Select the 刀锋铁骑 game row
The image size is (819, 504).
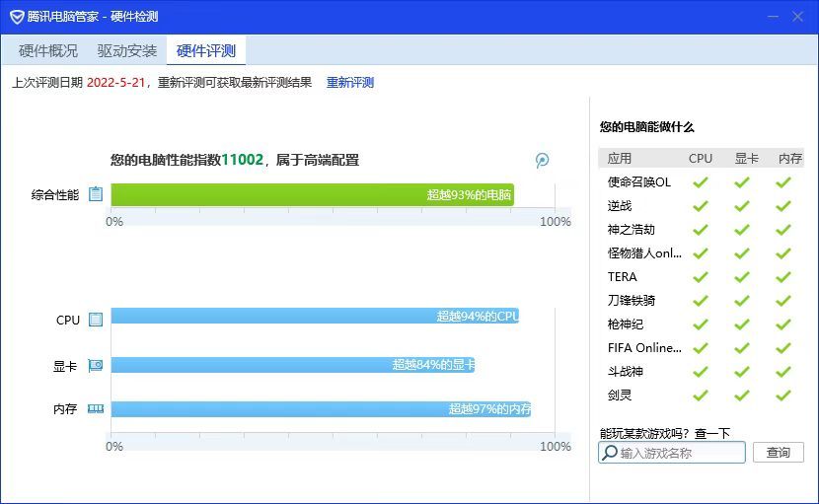tap(701, 301)
